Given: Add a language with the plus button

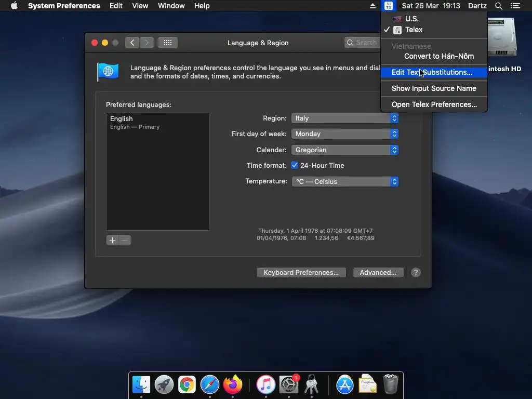Looking at the screenshot, I should 112,240.
